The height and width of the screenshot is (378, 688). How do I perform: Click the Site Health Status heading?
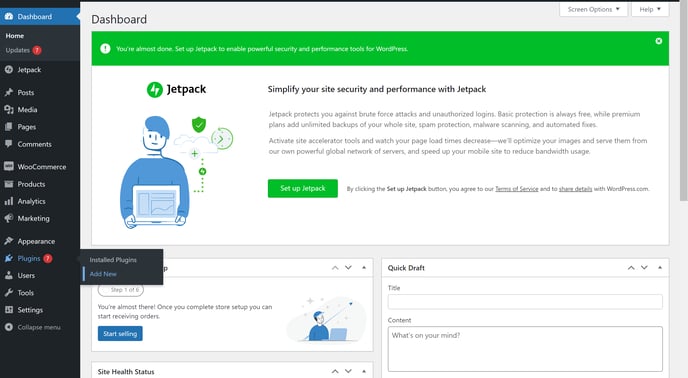[x=126, y=371]
